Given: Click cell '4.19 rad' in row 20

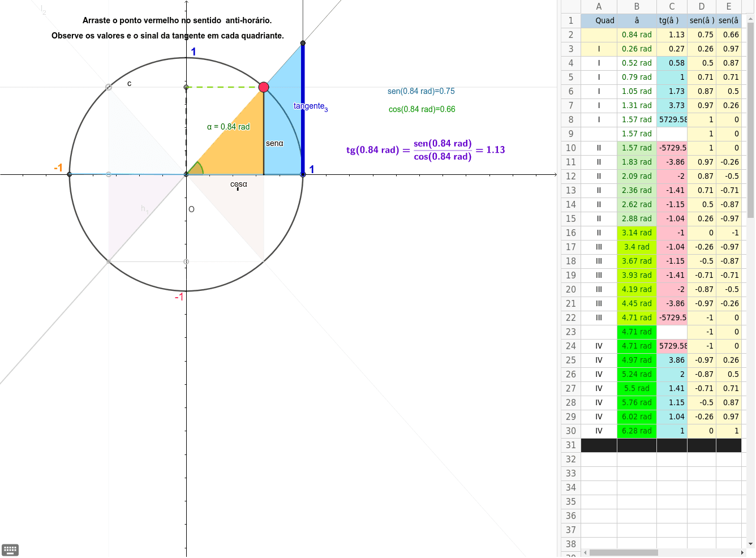Looking at the screenshot, I should (637, 289).
